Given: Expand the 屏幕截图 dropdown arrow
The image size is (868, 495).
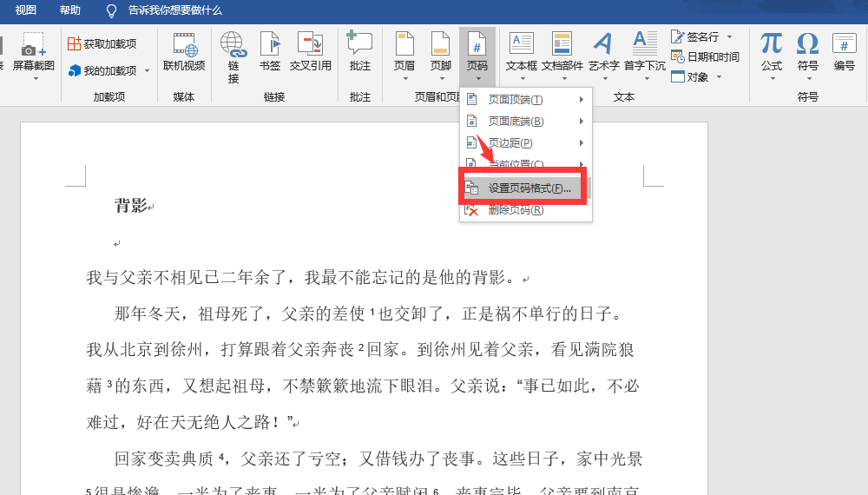Looking at the screenshot, I should [x=36, y=79].
